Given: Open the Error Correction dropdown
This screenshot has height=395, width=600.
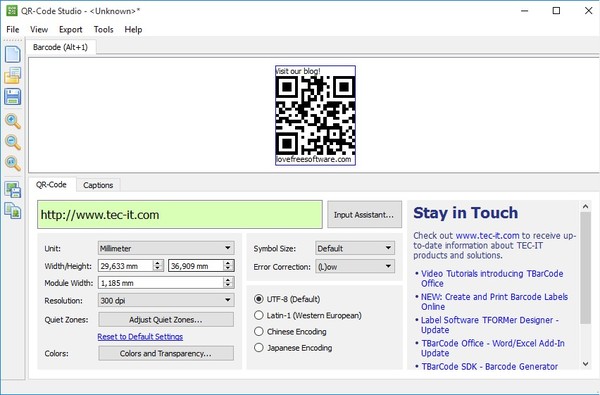Looking at the screenshot, I should pyautogui.click(x=354, y=266).
